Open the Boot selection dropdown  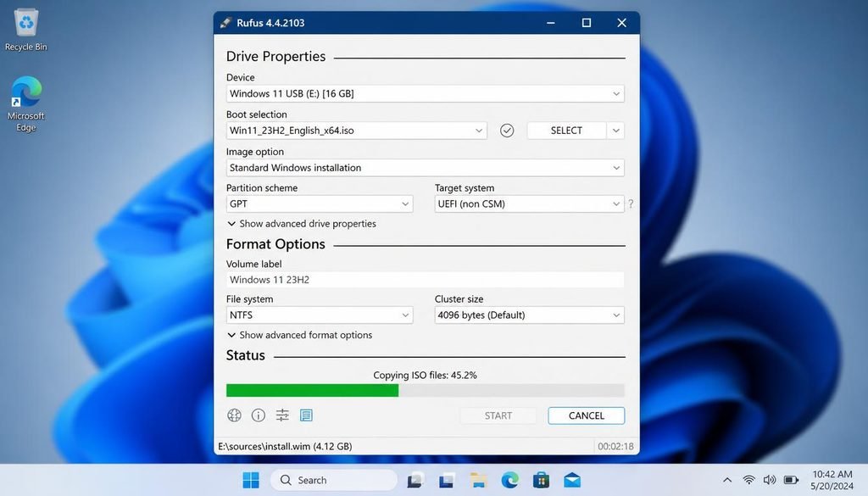357,131
